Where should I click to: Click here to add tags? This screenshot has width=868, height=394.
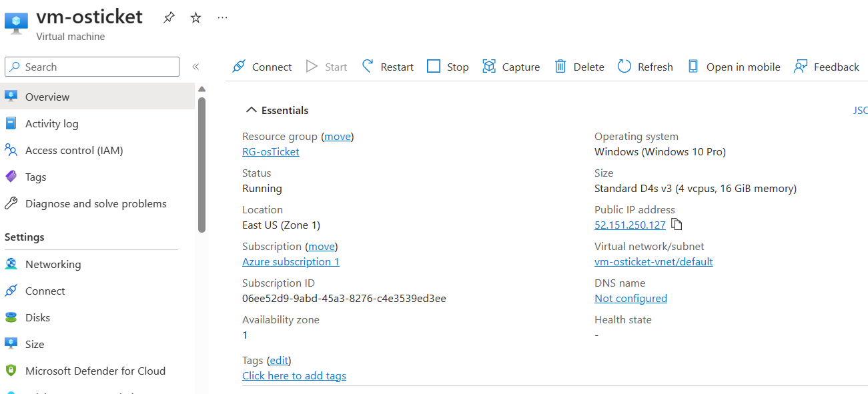294,375
